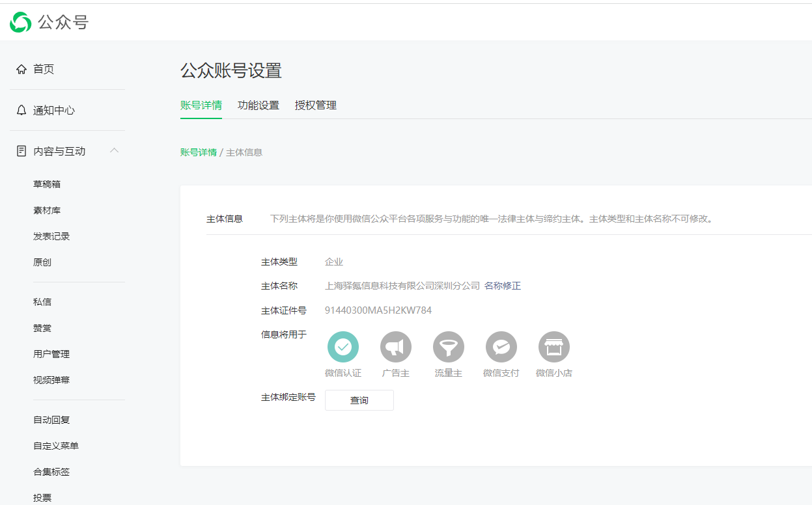The width and height of the screenshot is (812, 505).
Task: Open 通知中心 in the sidebar
Action: point(54,110)
